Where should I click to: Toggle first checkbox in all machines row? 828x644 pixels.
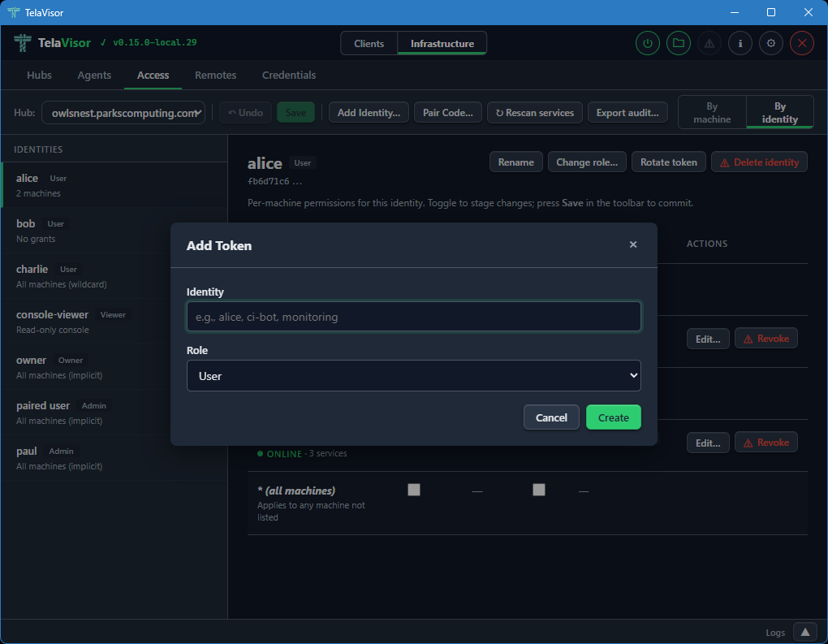click(x=414, y=490)
